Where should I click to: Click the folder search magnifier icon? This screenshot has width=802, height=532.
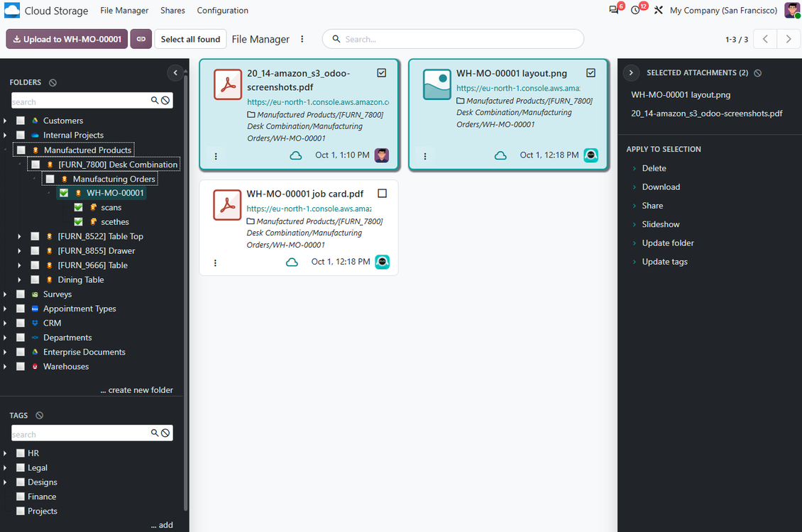pos(155,100)
